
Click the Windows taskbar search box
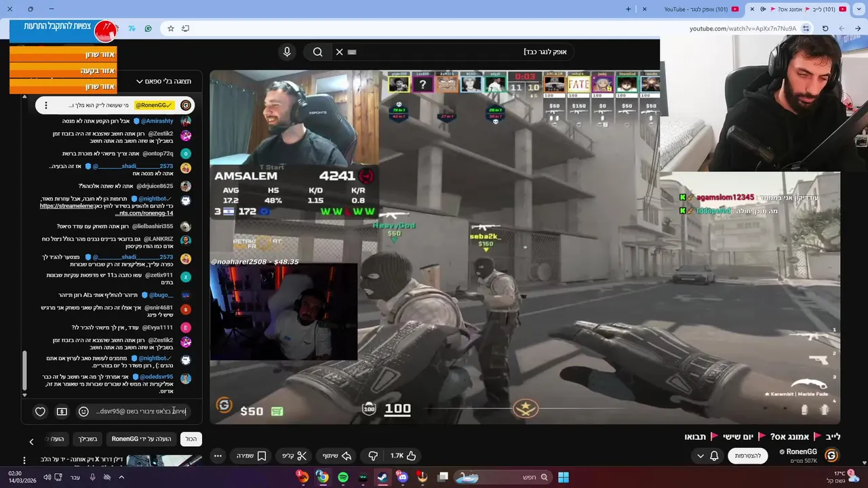pos(502,477)
